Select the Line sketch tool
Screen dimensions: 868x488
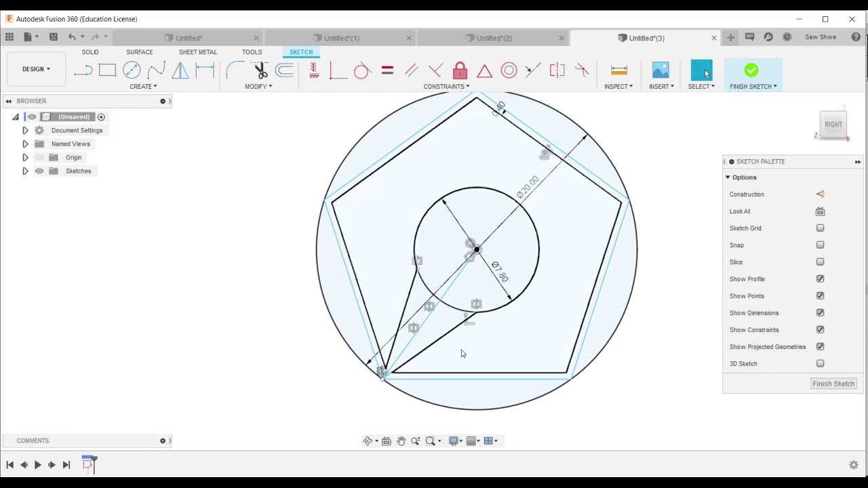(x=83, y=70)
